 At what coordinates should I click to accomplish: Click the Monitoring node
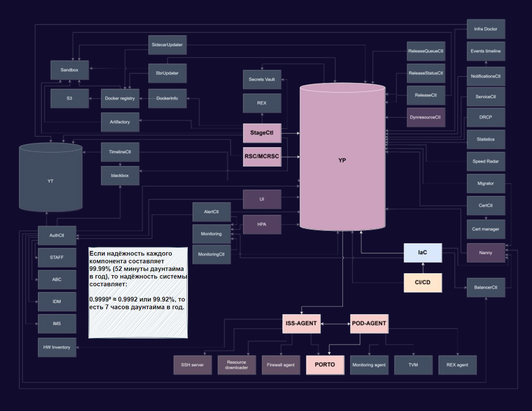pos(212,234)
